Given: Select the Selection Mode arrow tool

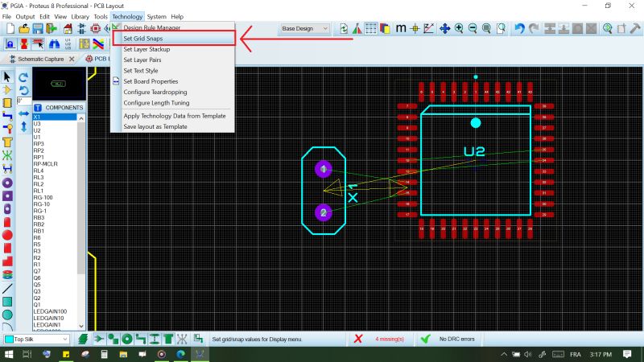Looking at the screenshot, I should 7,76.
